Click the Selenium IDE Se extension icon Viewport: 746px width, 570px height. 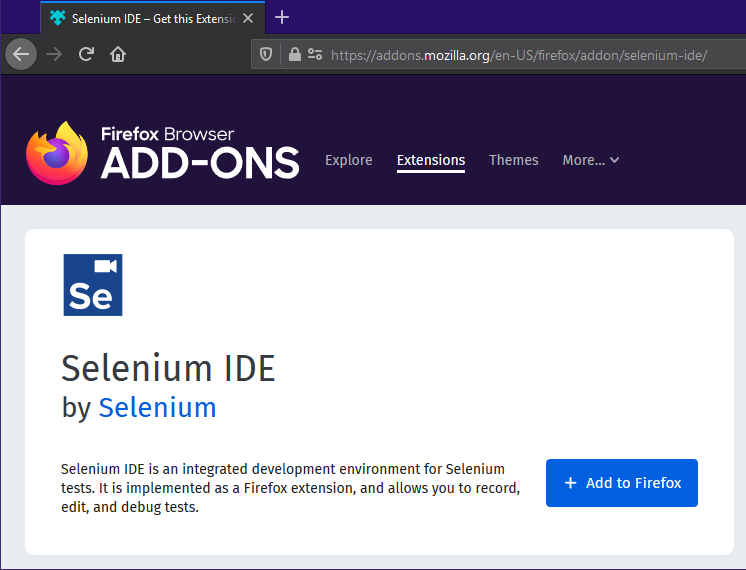click(93, 285)
